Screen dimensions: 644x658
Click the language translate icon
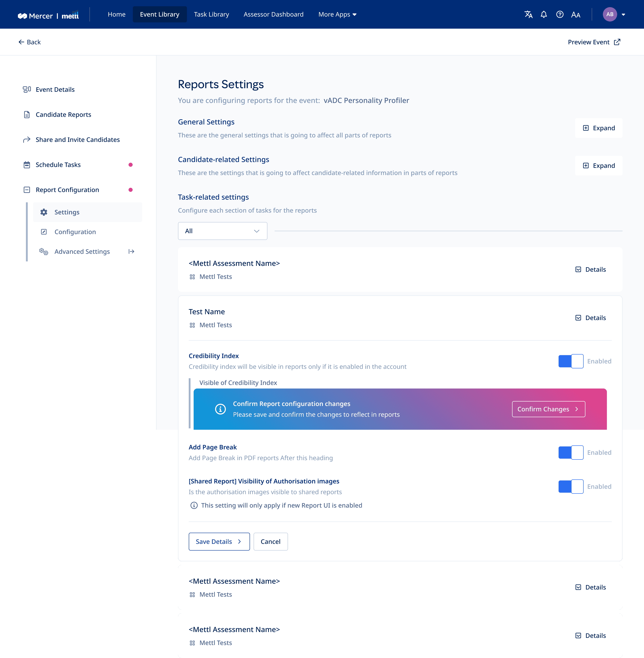coord(528,14)
